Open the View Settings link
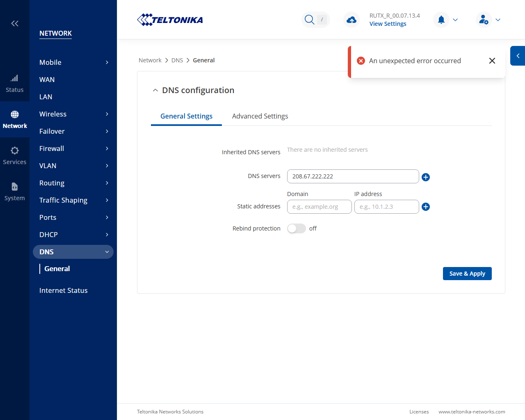The height and width of the screenshot is (420, 525). coord(388,24)
